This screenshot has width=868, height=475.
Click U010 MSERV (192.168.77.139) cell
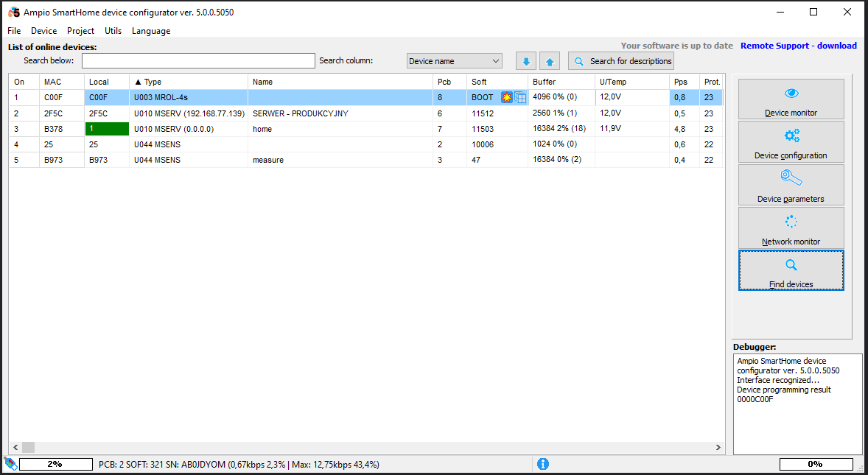point(189,113)
